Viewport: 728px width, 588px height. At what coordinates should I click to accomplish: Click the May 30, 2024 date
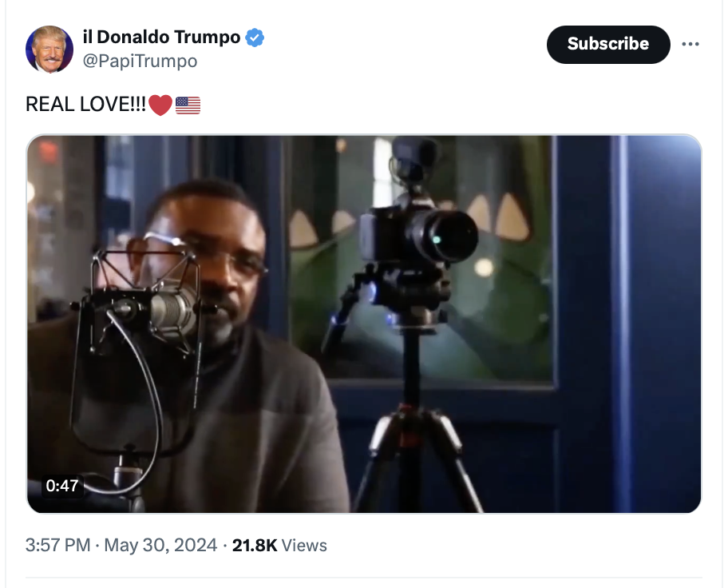160,545
